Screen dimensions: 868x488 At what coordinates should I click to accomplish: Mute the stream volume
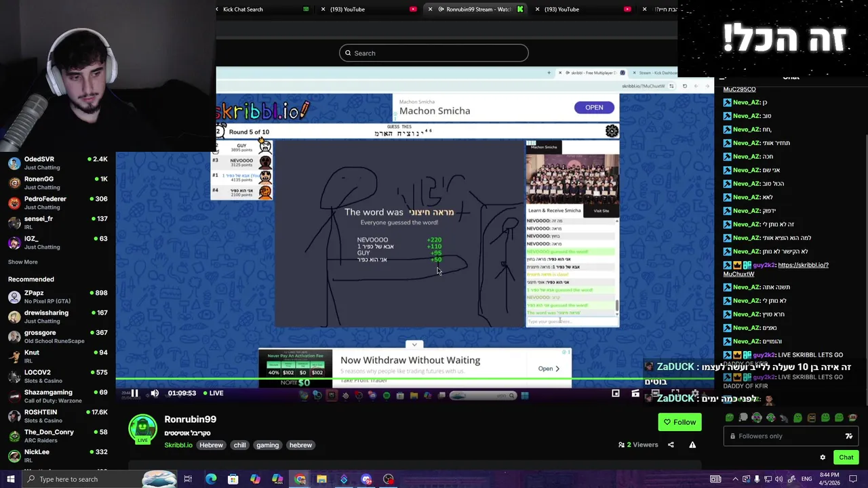pos(155,393)
